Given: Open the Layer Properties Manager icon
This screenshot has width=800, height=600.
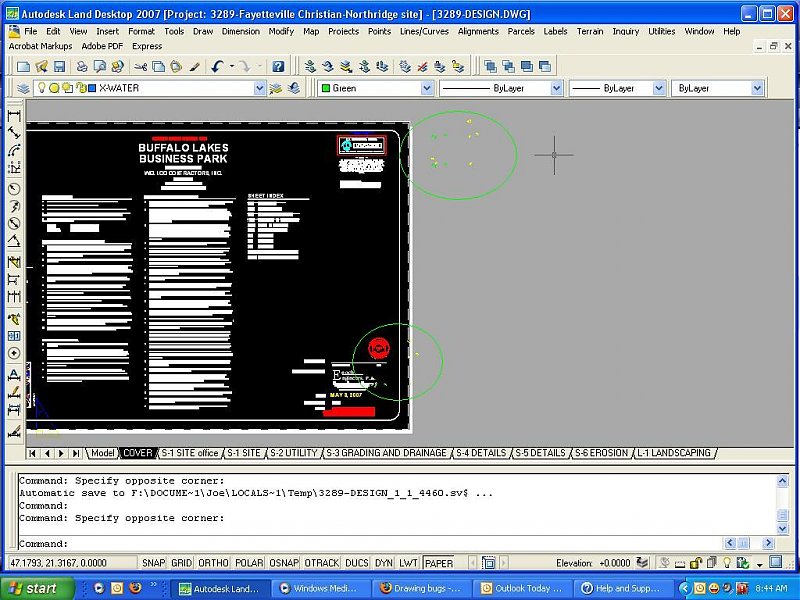Looking at the screenshot, I should 23,88.
